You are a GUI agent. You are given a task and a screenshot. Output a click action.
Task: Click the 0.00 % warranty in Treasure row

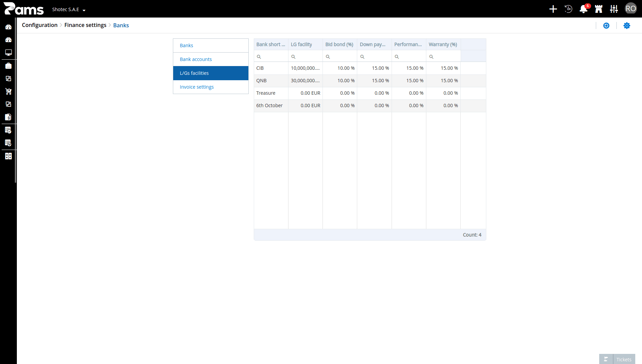coord(451,93)
